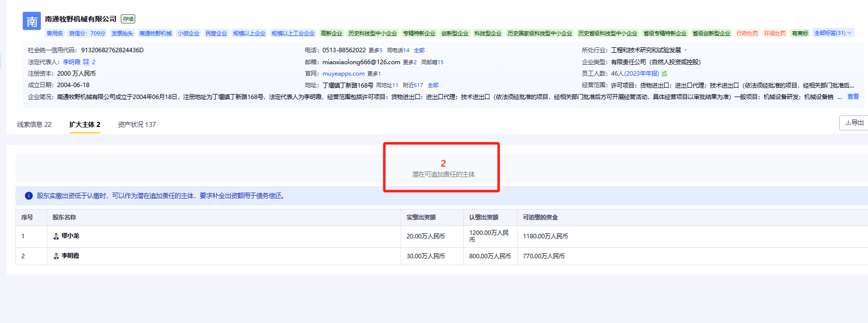868x323 pixels.
Task: Click legal representative 李明霞 name link
Action: pyautogui.click(x=72, y=62)
